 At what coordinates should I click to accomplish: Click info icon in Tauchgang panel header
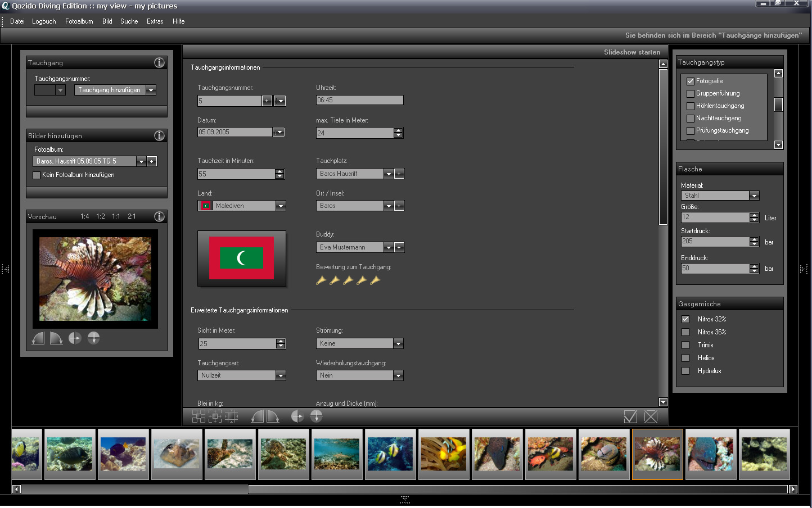pos(159,62)
